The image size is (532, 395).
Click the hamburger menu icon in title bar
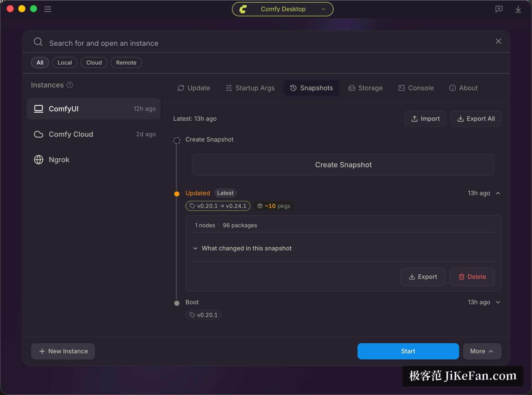(x=48, y=9)
